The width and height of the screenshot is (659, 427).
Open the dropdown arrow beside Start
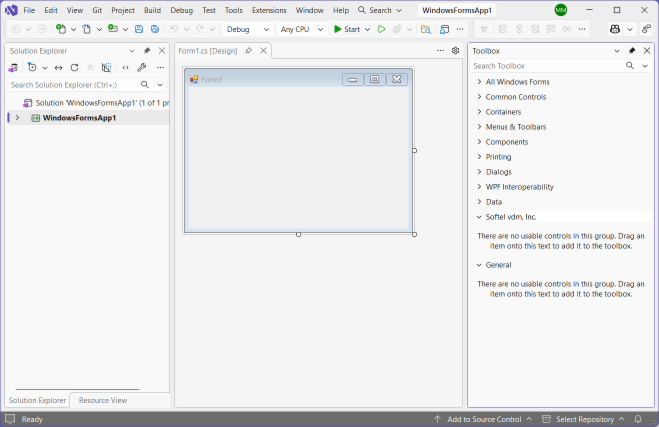[x=367, y=29]
